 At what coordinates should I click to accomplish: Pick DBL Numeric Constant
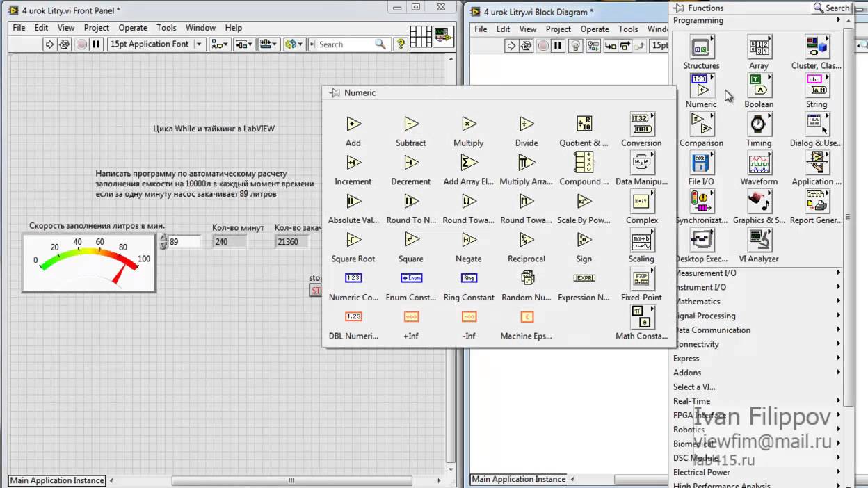point(353,317)
